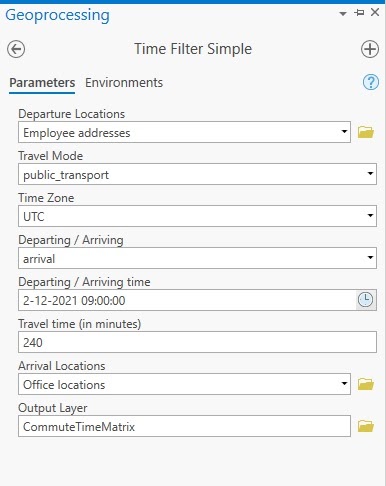386x486 pixels.
Task: Expand the Time Zone dropdown
Action: (x=370, y=216)
